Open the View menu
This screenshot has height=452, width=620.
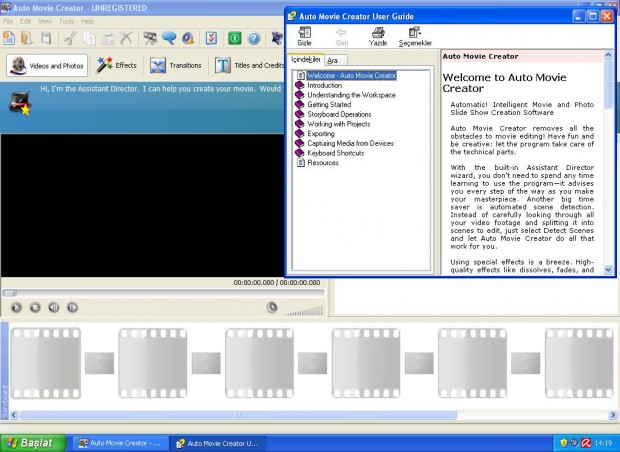point(45,21)
